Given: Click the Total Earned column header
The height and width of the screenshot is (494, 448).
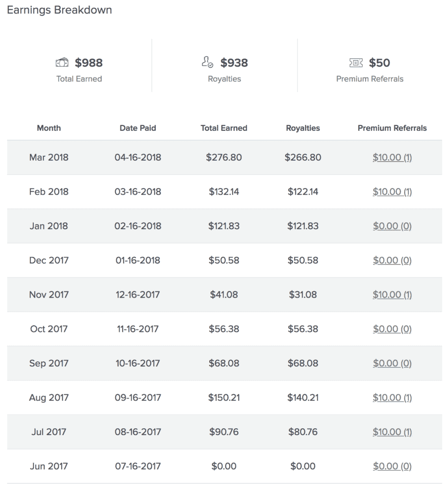Looking at the screenshot, I should pos(224,128).
